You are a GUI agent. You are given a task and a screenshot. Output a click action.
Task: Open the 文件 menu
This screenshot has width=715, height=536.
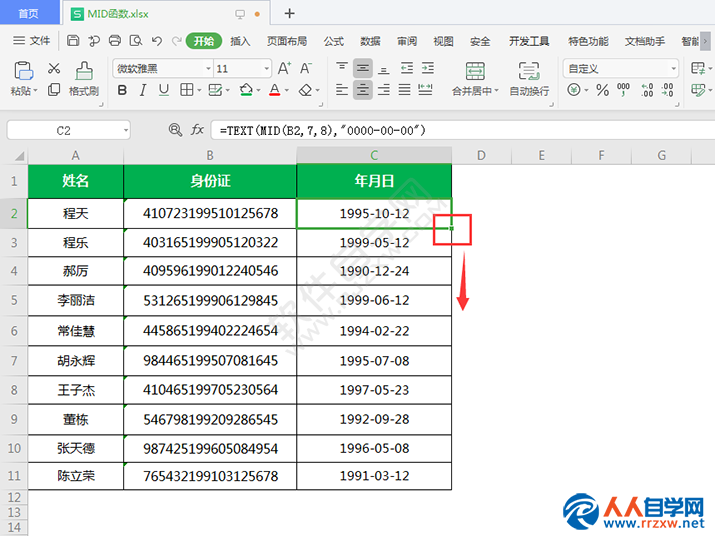pyautogui.click(x=31, y=41)
